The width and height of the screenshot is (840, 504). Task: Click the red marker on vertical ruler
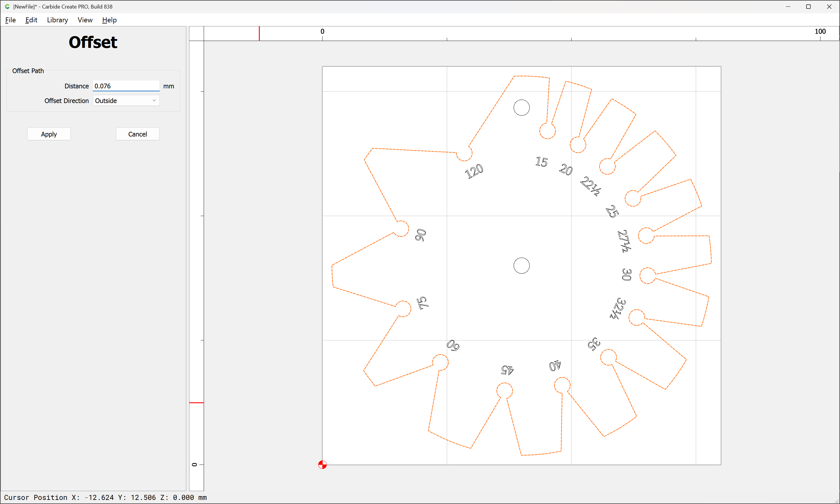coord(196,403)
